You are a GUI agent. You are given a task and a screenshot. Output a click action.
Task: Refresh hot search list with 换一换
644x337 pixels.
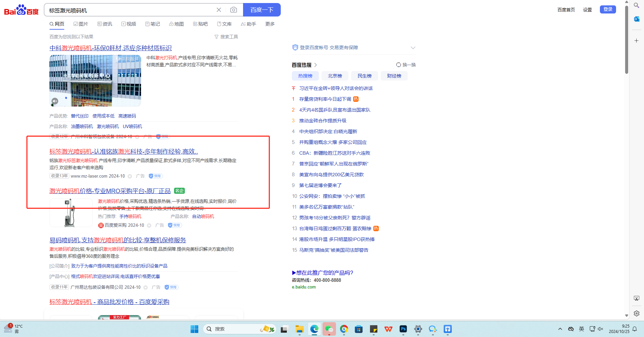[x=406, y=65]
